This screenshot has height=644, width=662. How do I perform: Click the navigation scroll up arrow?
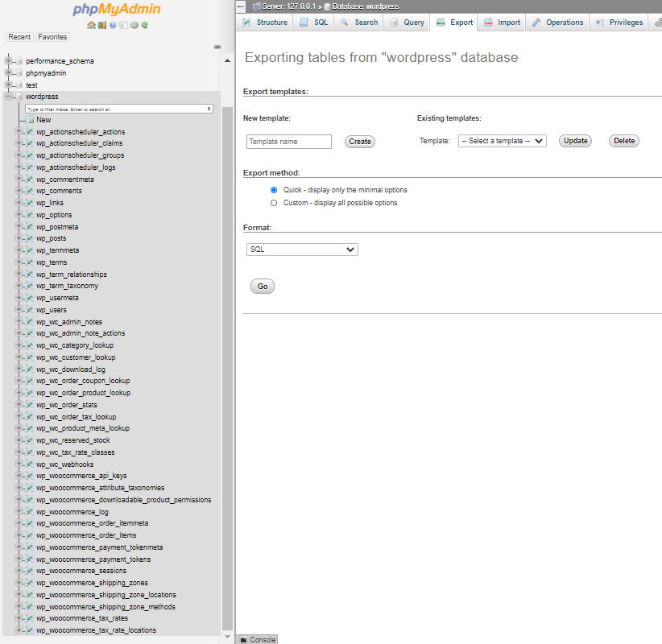(x=227, y=60)
